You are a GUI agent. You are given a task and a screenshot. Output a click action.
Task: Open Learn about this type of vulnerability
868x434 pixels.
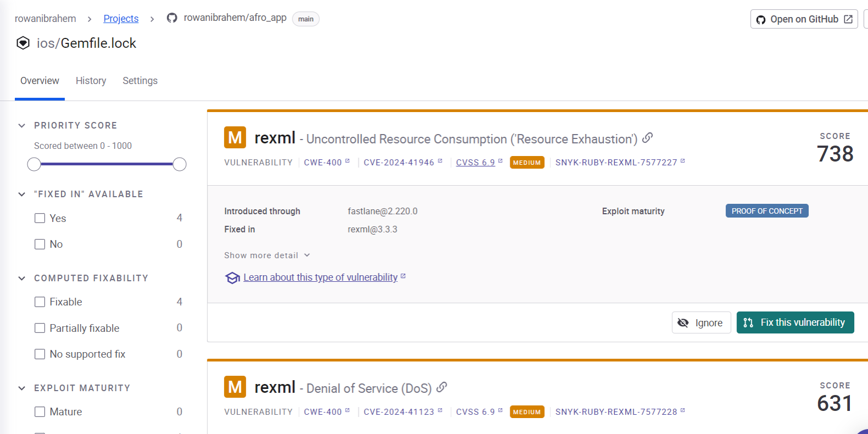[x=320, y=277]
